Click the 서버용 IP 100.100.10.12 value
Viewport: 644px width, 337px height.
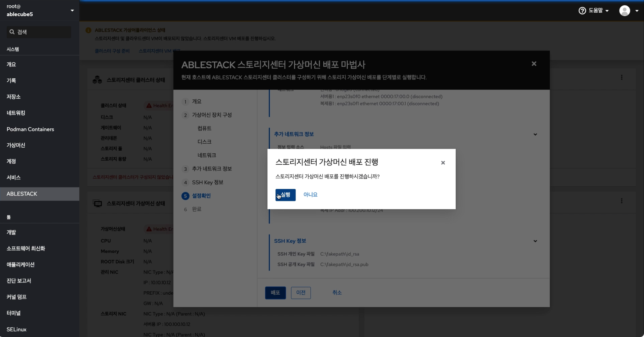167,324
